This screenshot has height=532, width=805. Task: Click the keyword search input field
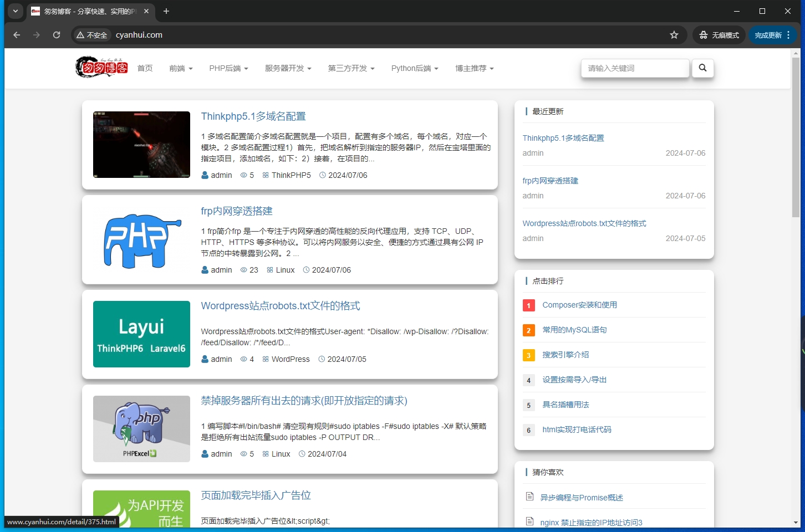click(x=635, y=68)
